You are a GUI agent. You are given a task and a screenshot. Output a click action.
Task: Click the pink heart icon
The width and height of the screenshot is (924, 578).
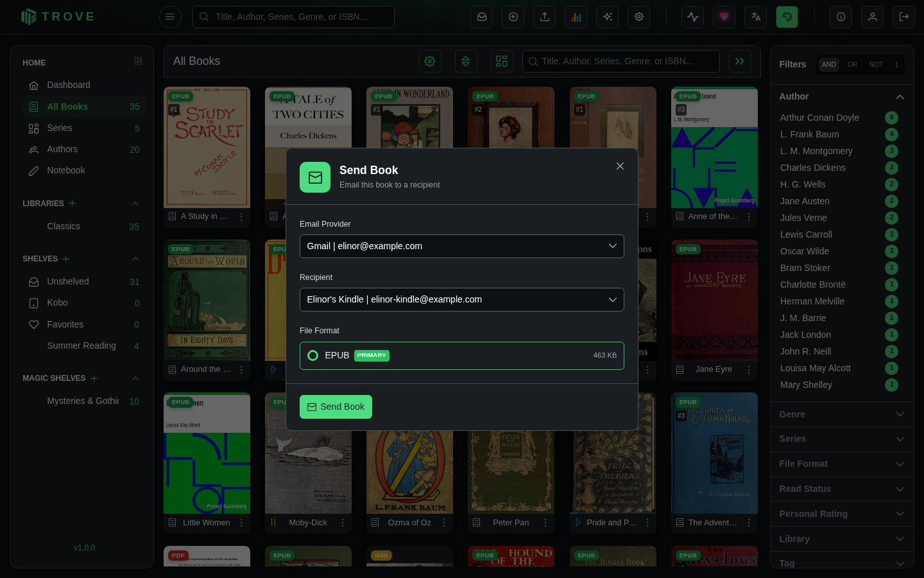[724, 17]
